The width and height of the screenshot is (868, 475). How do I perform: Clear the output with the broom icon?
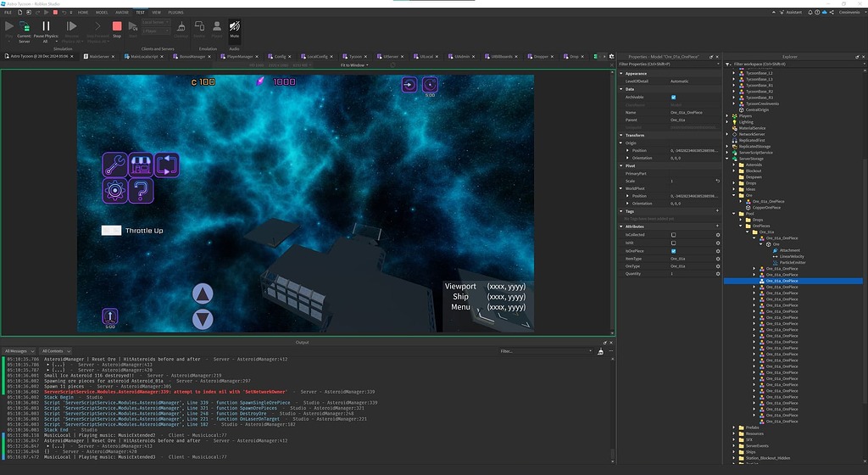click(601, 350)
